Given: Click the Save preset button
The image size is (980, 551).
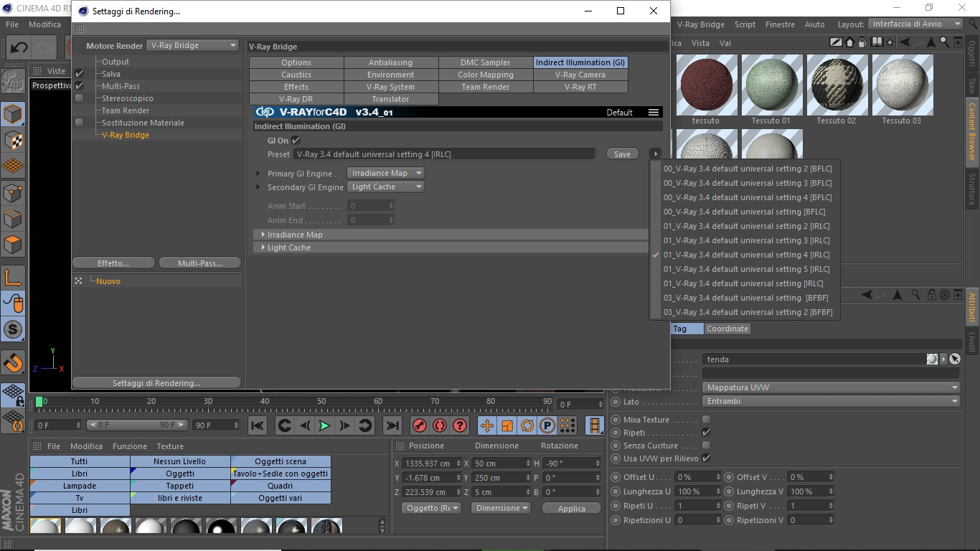Looking at the screenshot, I should coord(623,154).
